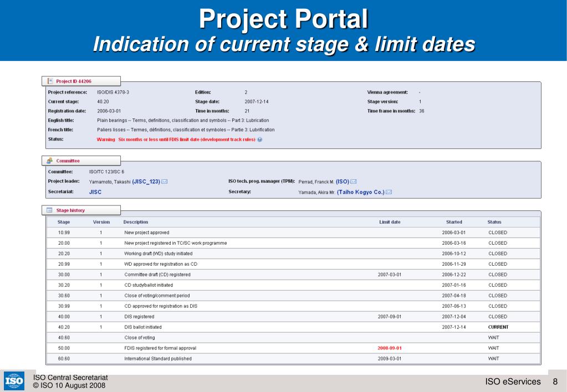
Task: Sort by the Limit date column header
Action: (389, 222)
